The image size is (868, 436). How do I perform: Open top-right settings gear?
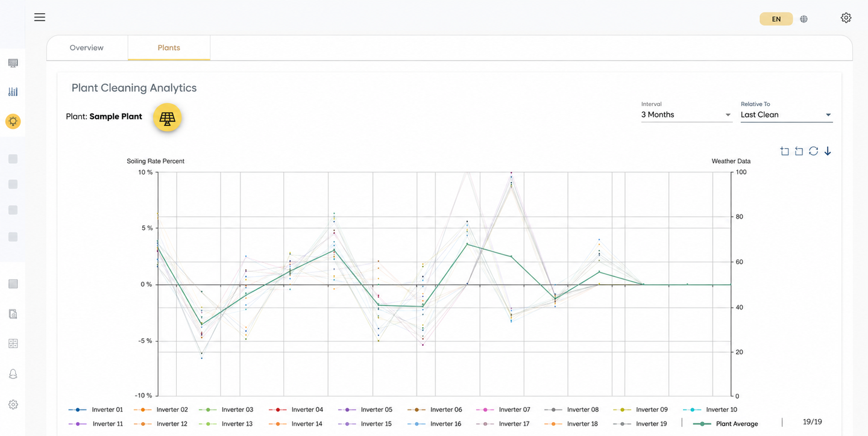[x=846, y=17]
